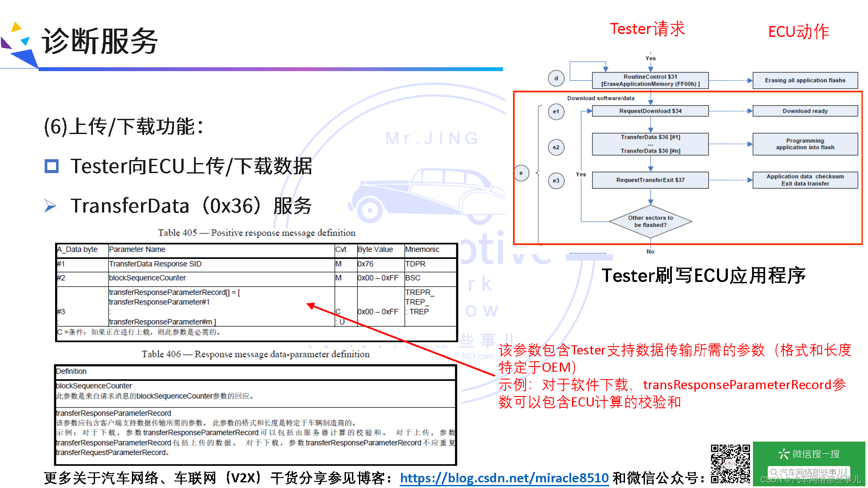Click the circled 'e2' step marker
Screen dimensions: 868x488
point(556,147)
